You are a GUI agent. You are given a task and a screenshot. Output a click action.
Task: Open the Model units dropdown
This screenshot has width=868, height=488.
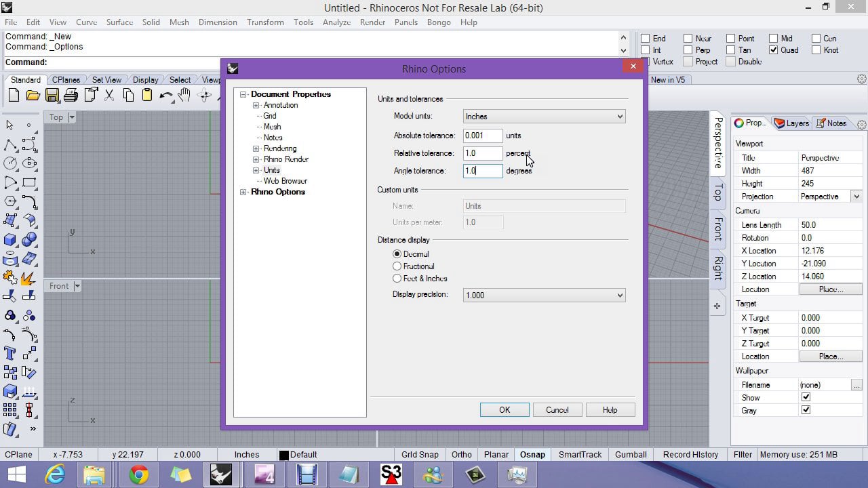[x=544, y=117]
